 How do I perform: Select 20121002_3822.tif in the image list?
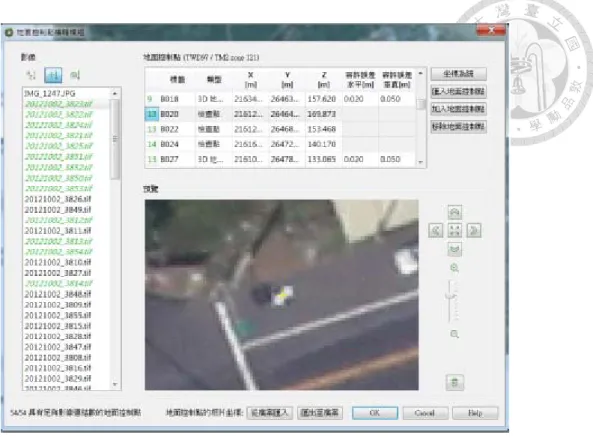pyautogui.click(x=58, y=114)
